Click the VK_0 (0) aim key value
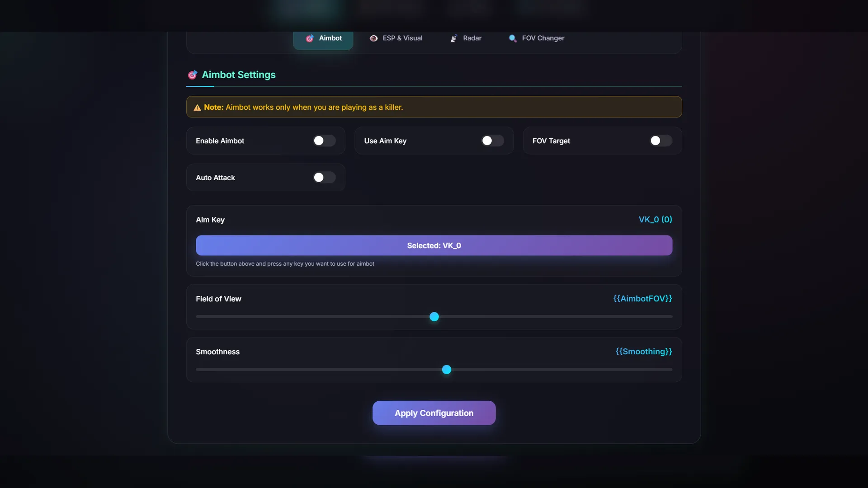The height and width of the screenshot is (488, 868). 655,220
